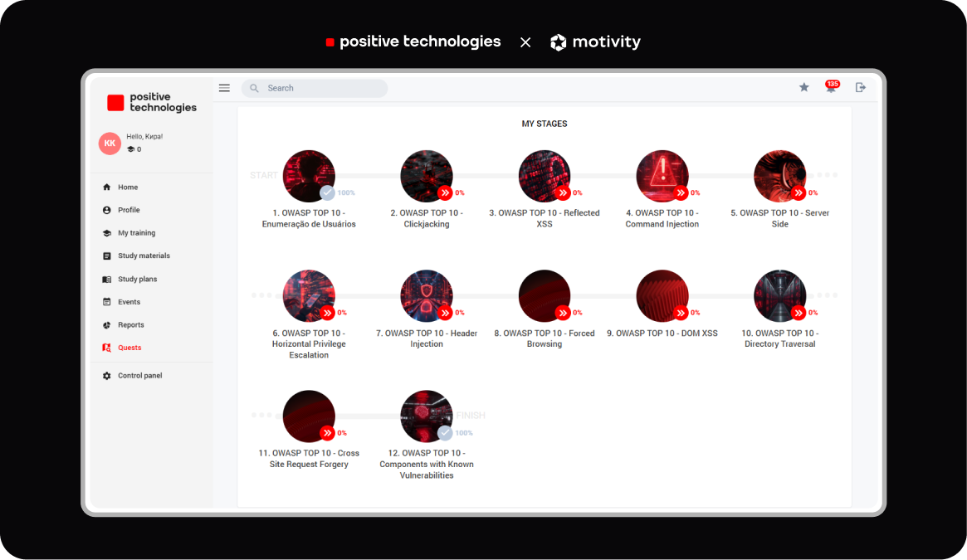
Task: Click the KK user avatar
Action: (x=110, y=143)
